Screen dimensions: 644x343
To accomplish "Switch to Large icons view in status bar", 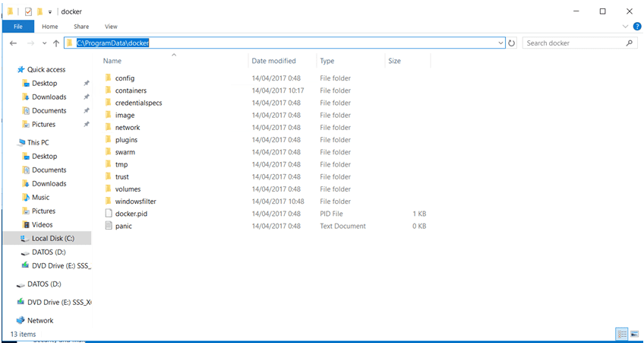I will point(633,334).
